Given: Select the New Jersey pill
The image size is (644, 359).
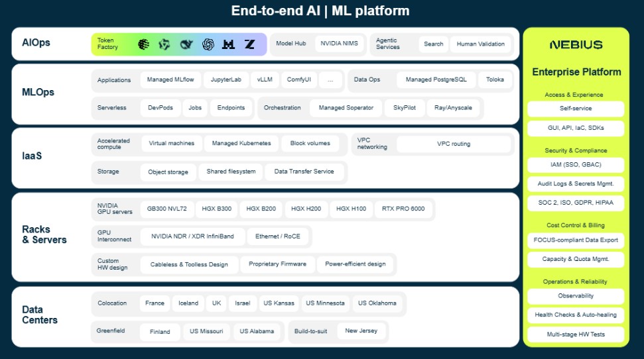Looking at the screenshot, I should click(x=361, y=331).
